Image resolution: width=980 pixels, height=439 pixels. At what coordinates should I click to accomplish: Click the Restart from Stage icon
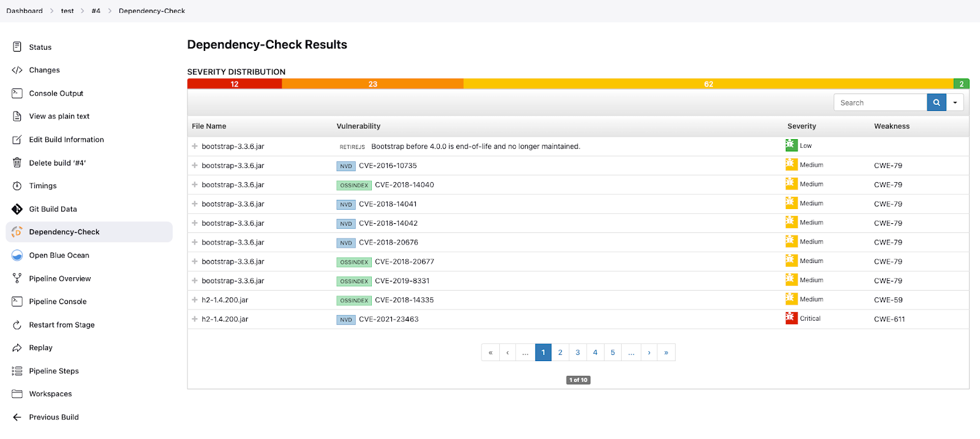[17, 325]
